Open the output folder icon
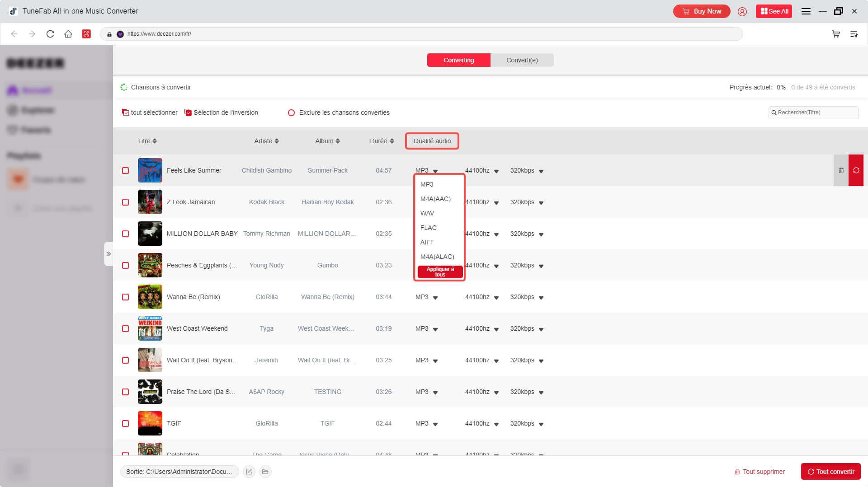 tap(265, 472)
